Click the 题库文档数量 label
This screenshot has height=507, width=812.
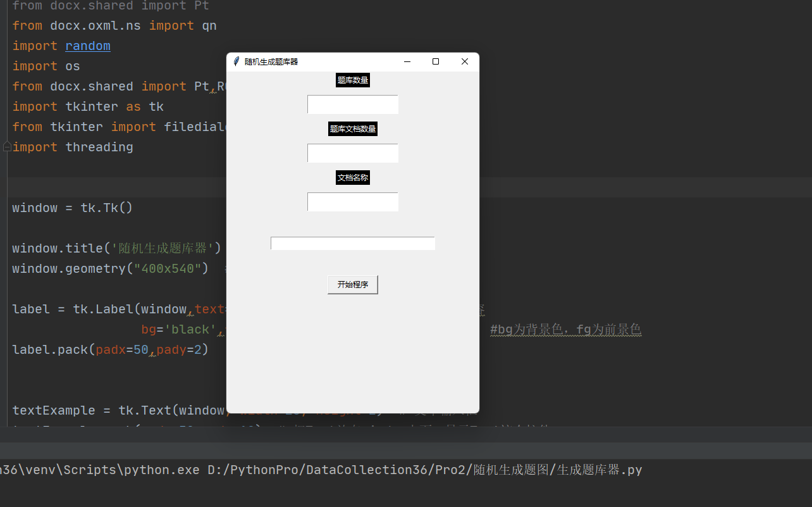353,129
